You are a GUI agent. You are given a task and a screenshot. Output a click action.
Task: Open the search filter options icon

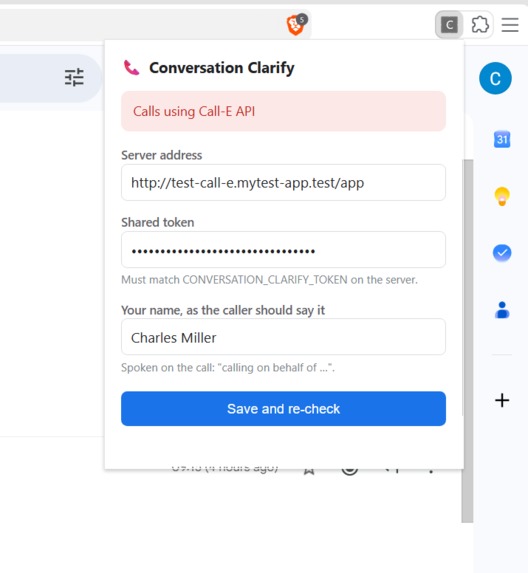tap(74, 77)
